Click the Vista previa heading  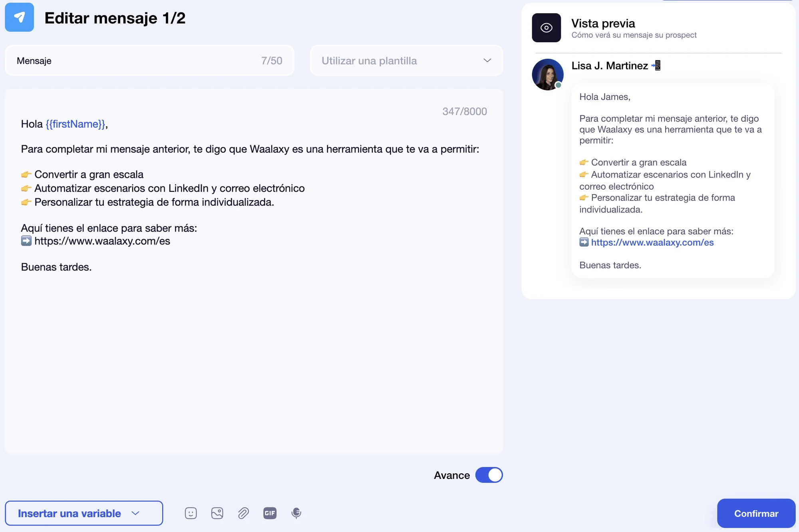603,23
